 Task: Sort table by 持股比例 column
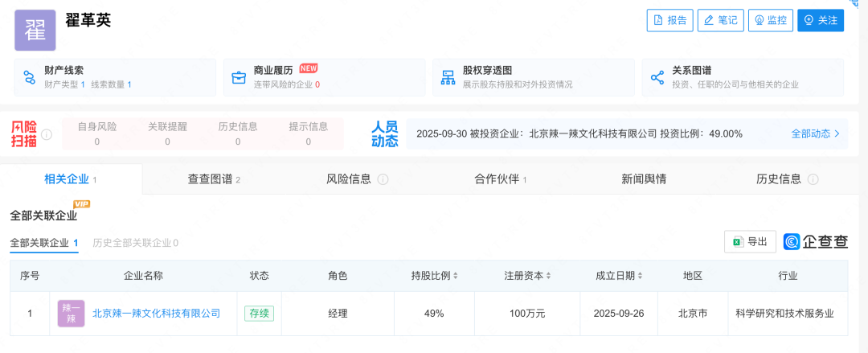tap(456, 276)
